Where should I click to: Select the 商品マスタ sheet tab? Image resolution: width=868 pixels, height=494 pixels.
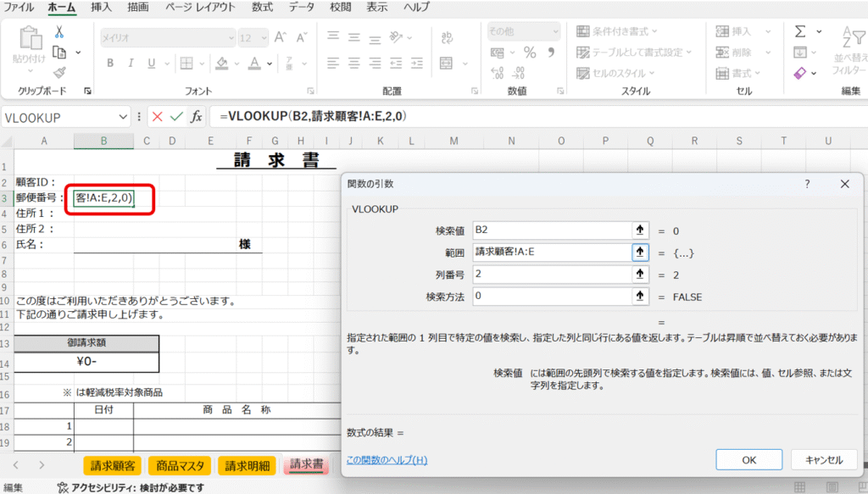click(180, 465)
